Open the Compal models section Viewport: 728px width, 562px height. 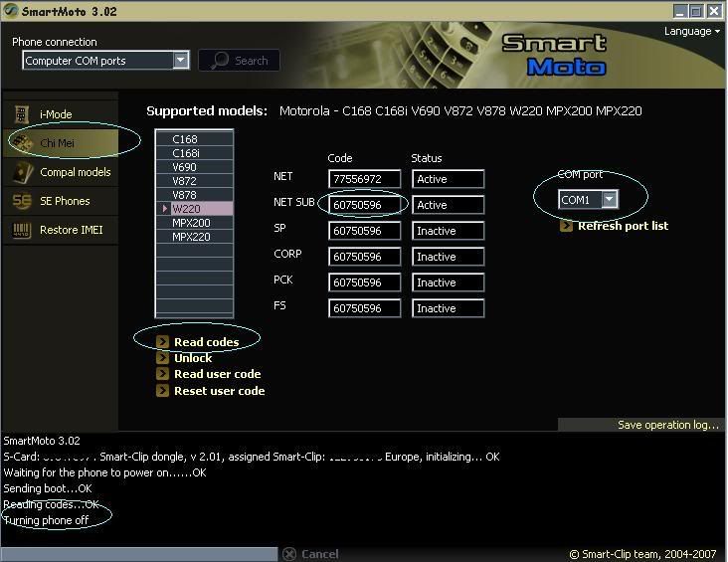click(61, 172)
